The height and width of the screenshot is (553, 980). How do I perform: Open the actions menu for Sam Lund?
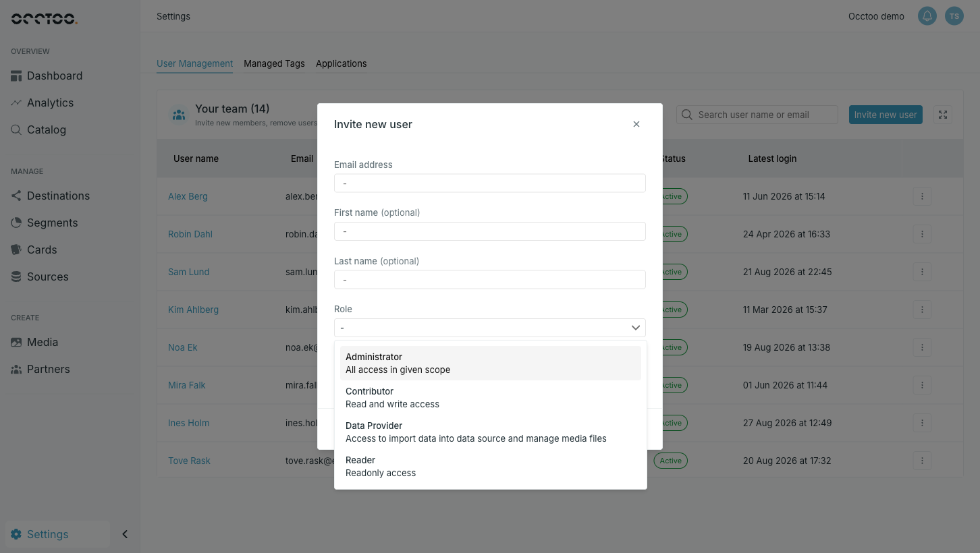[922, 272]
